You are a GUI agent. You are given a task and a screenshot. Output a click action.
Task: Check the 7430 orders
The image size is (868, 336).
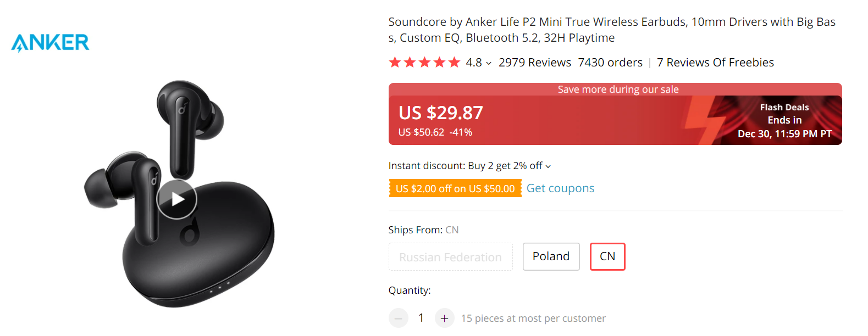tap(610, 62)
